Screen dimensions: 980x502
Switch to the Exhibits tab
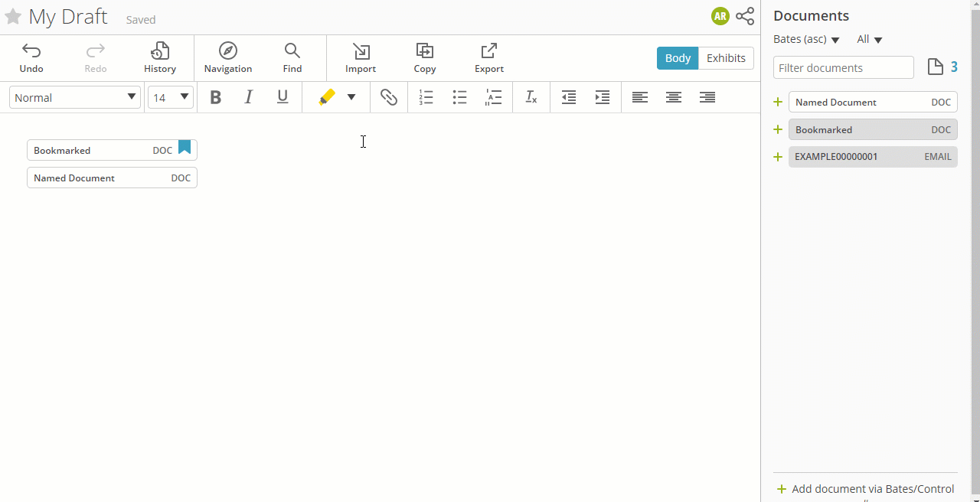pyautogui.click(x=726, y=58)
